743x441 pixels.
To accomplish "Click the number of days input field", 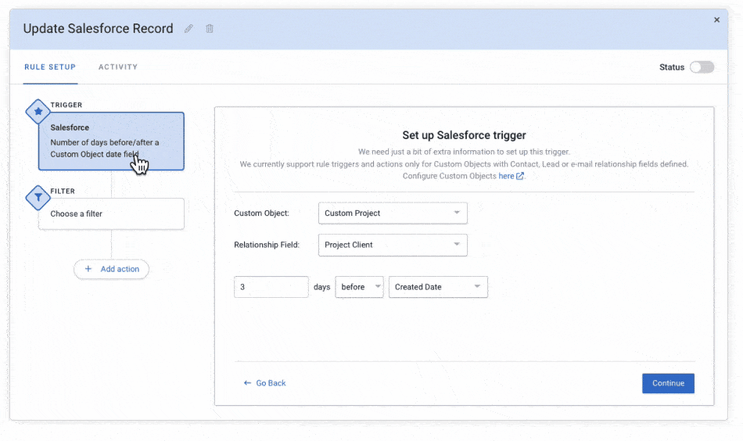I will point(271,287).
